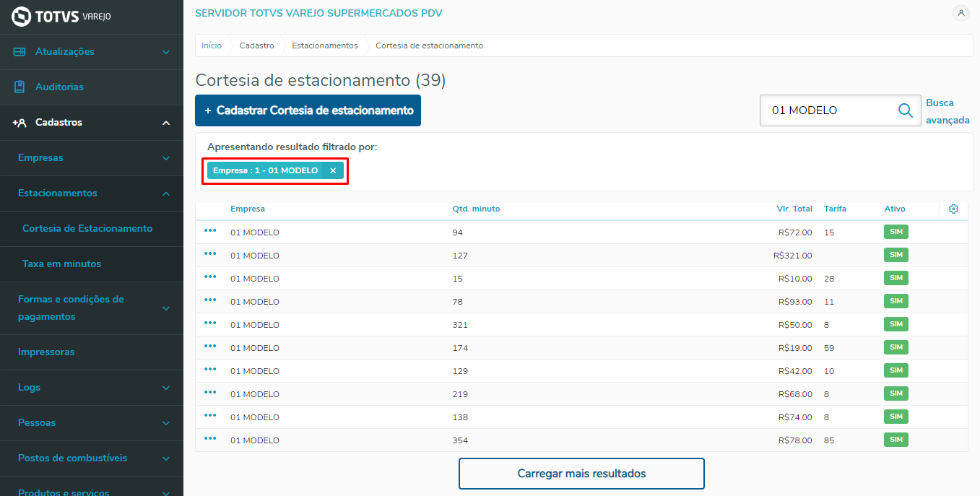Click SIM badge in R$321.00 row

click(896, 255)
